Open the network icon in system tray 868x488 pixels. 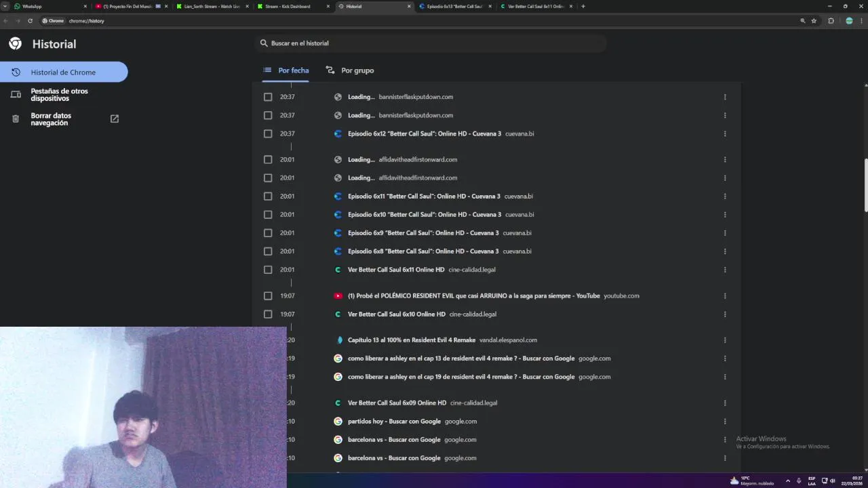coord(823,481)
